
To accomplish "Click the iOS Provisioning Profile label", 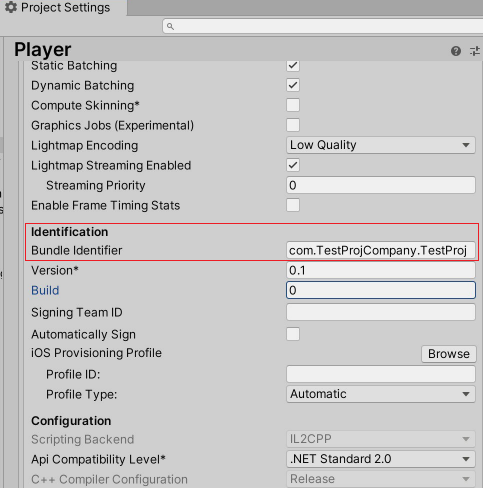I will pos(96,353).
